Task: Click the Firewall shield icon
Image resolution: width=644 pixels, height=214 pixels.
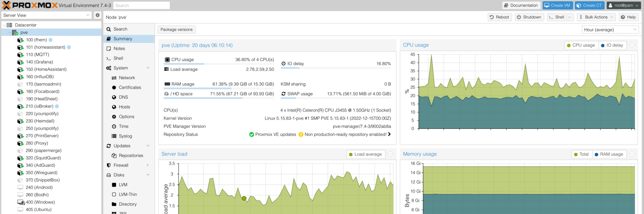Action: (x=109, y=165)
